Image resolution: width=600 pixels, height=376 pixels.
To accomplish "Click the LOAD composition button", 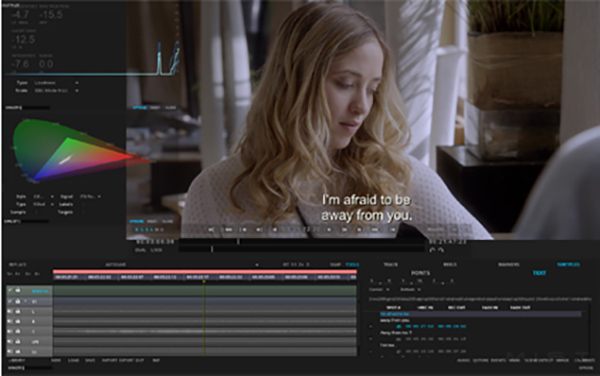I will pyautogui.click(x=73, y=360).
